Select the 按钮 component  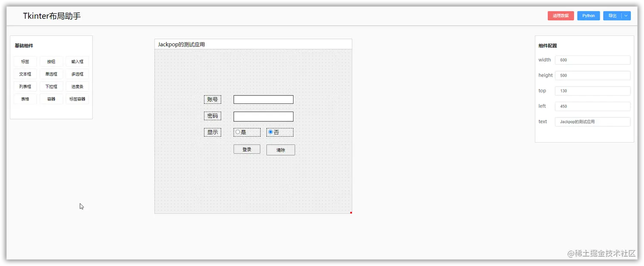[x=51, y=62]
